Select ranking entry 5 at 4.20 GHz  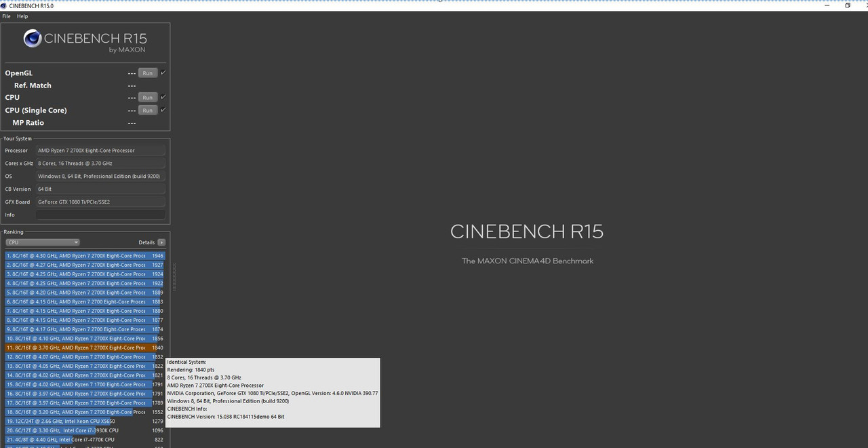85,293
